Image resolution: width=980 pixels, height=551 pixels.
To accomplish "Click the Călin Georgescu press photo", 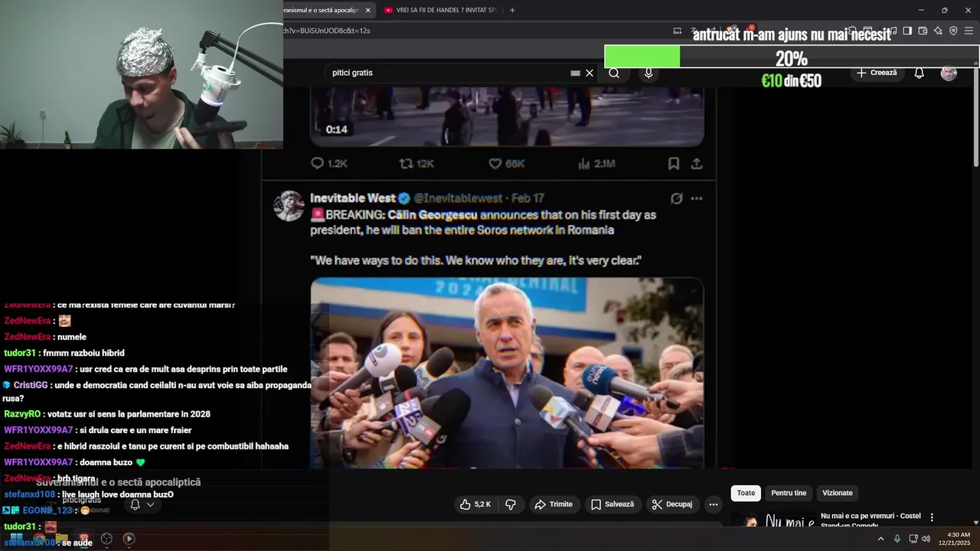I will [507, 373].
